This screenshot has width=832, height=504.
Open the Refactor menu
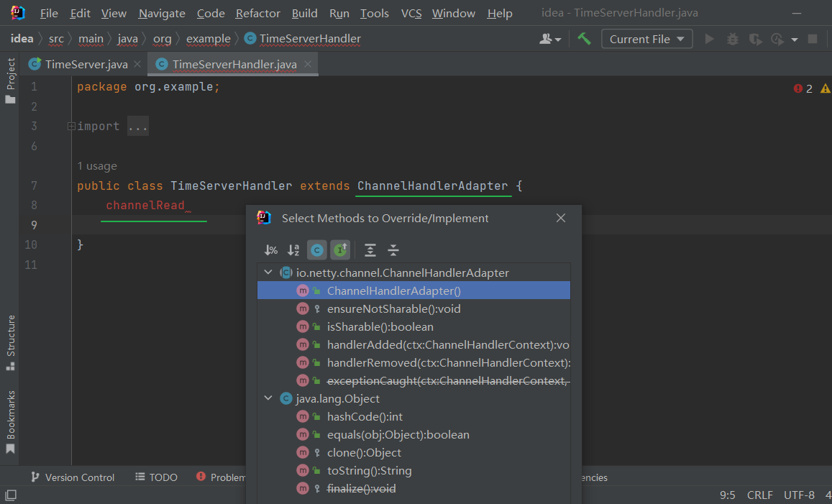tap(258, 13)
